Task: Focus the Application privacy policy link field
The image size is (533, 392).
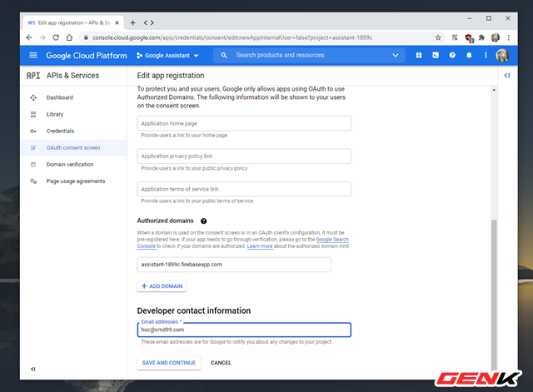Action: click(x=244, y=156)
